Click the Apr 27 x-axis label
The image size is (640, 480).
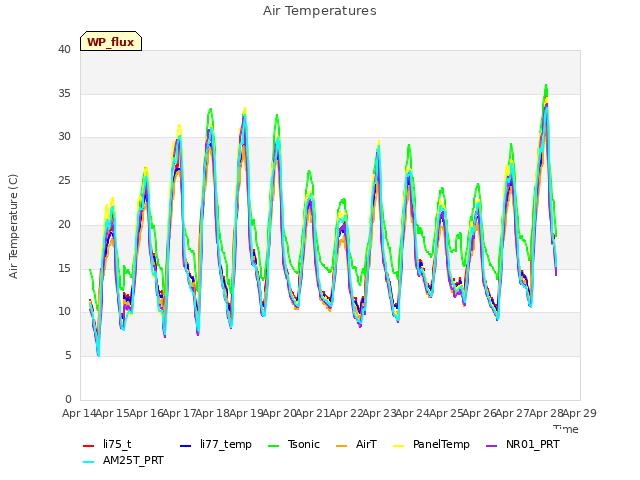(x=513, y=413)
